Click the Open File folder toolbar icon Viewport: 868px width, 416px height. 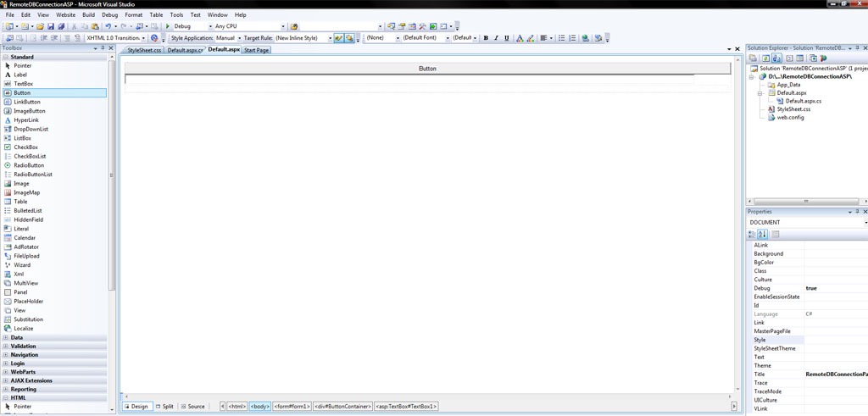[40, 26]
